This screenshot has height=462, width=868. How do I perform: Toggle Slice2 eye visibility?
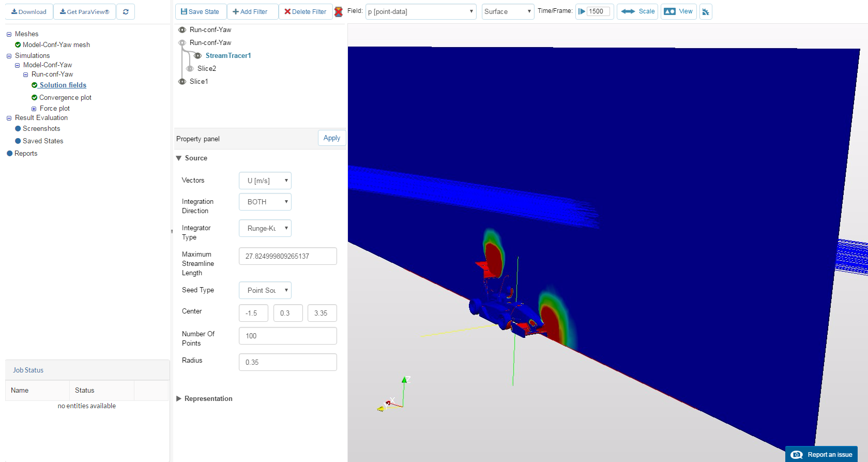point(190,68)
